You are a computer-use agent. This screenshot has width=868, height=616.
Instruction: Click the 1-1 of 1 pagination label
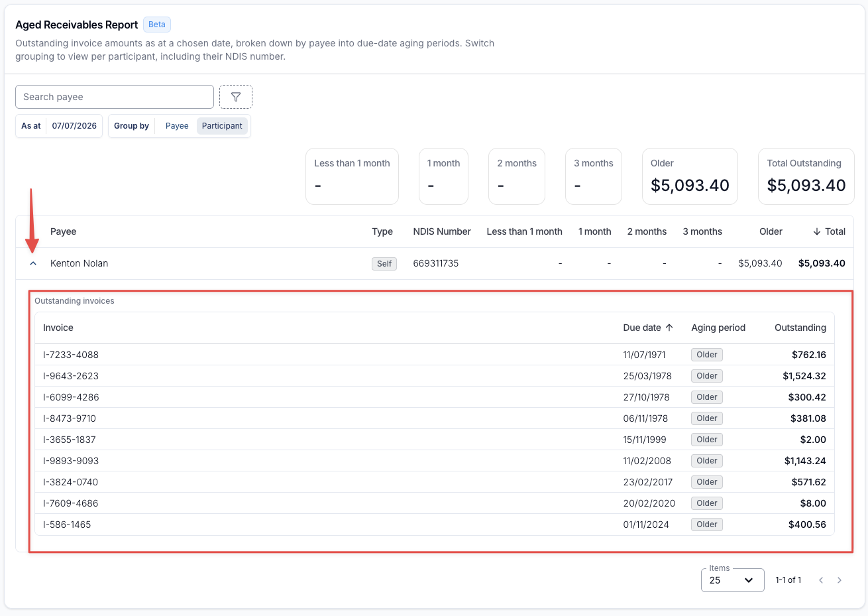(788, 580)
